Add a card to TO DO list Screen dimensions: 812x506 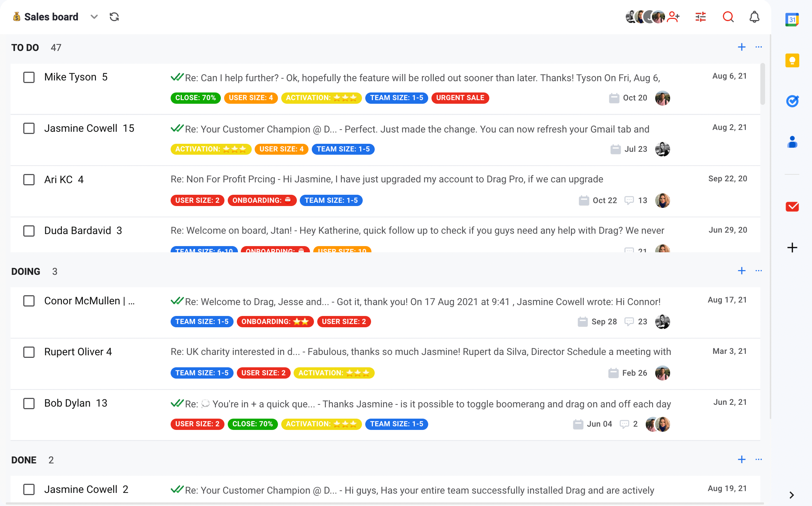741,47
